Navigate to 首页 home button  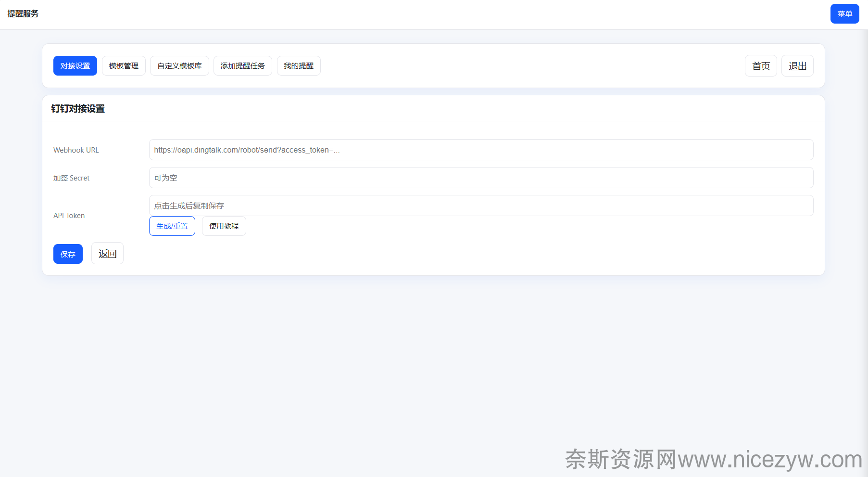pos(761,66)
